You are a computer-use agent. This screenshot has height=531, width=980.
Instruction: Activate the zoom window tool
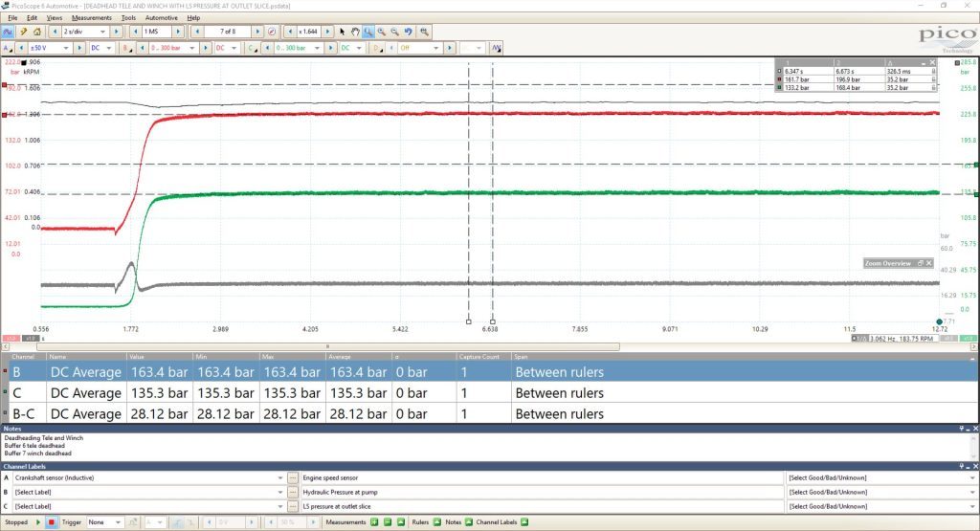(368, 32)
